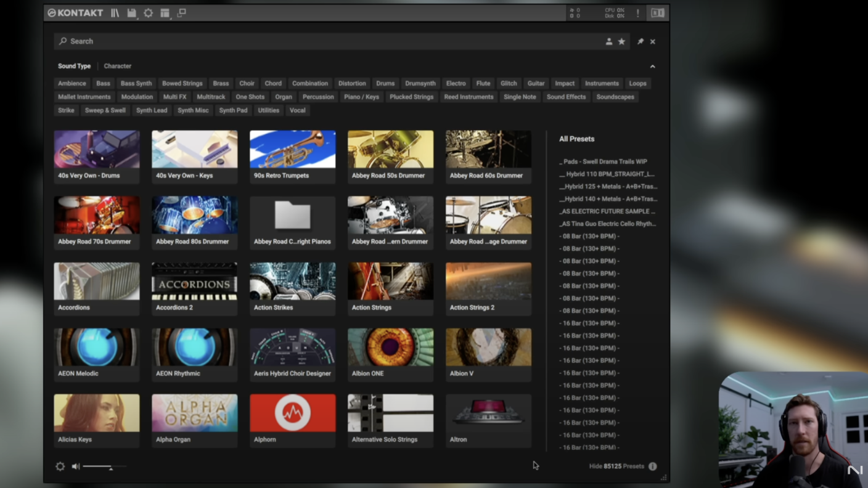
Task: Toggle the Guitar tag filter
Action: [x=536, y=83]
